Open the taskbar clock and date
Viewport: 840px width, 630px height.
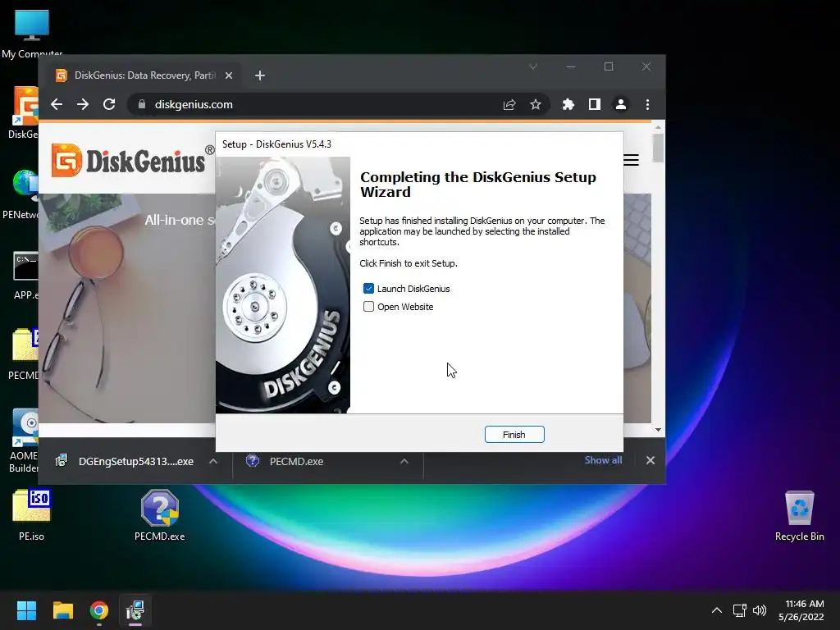tap(801, 610)
